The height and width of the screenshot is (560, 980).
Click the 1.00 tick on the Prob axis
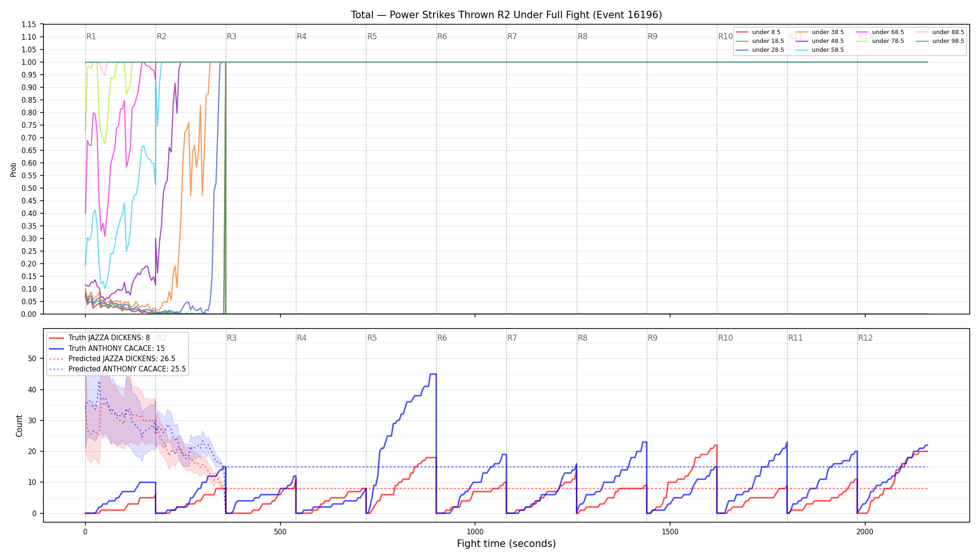click(29, 62)
